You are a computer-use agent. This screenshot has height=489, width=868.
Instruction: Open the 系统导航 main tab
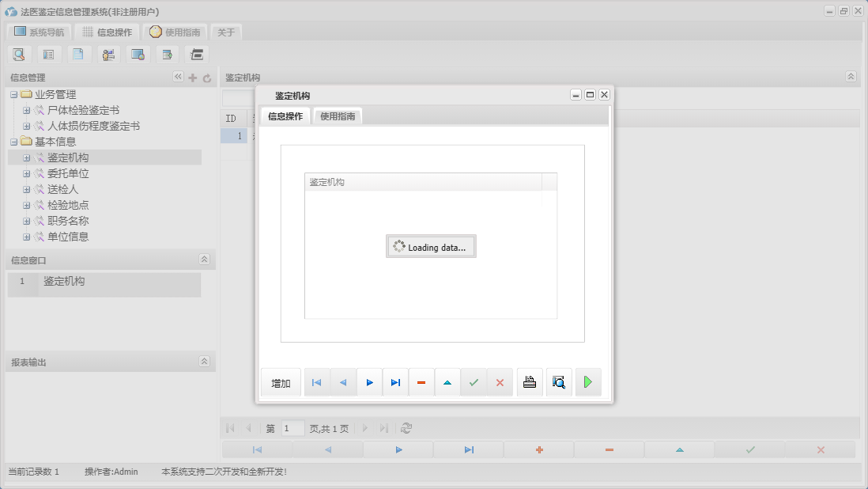pyautogui.click(x=40, y=32)
